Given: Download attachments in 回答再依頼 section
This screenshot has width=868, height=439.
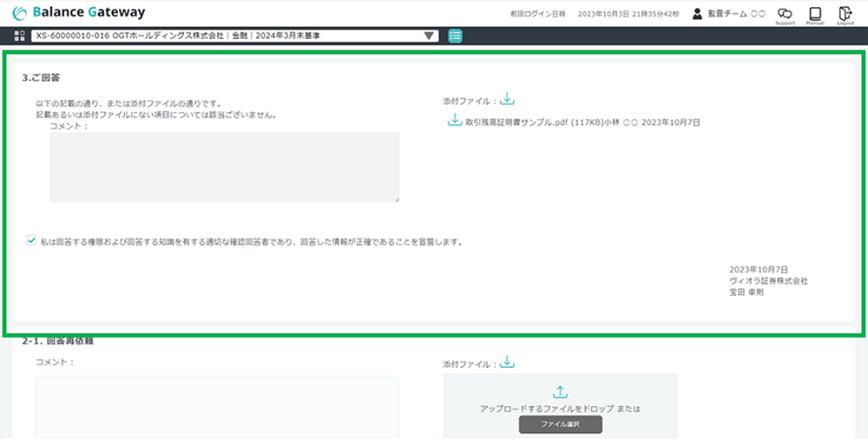Looking at the screenshot, I should pyautogui.click(x=508, y=362).
